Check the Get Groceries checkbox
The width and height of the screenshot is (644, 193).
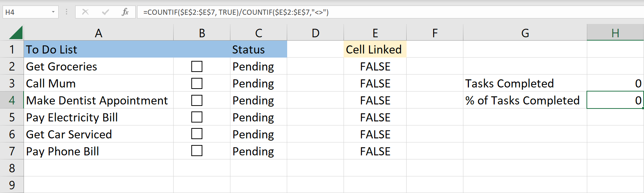(x=197, y=66)
